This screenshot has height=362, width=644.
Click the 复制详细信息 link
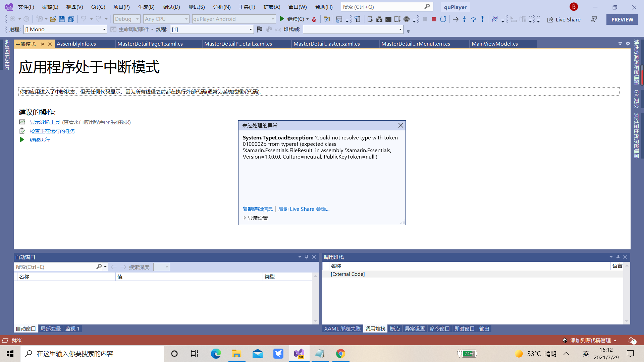coord(258,209)
